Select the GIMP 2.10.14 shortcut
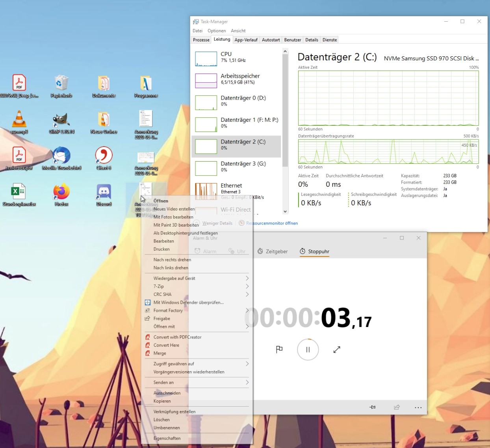Viewport: 490px width, 448px height. (61, 123)
